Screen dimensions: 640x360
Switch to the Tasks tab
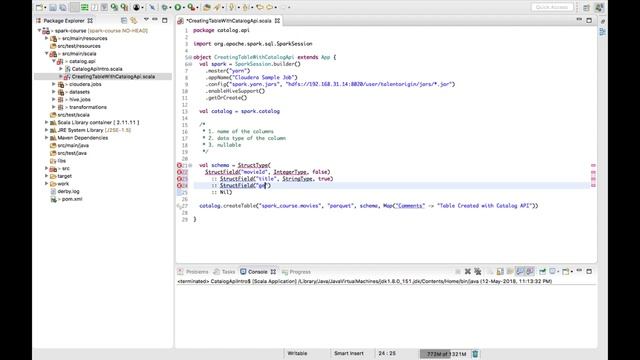(224, 272)
